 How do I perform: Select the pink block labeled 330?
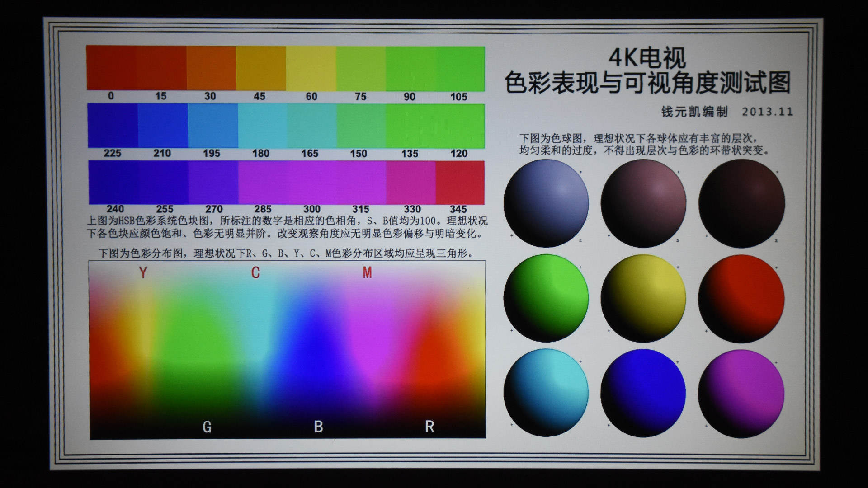tap(410, 183)
